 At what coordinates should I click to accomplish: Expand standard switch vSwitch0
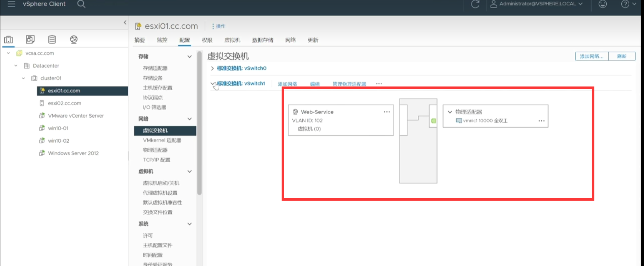pos(212,68)
